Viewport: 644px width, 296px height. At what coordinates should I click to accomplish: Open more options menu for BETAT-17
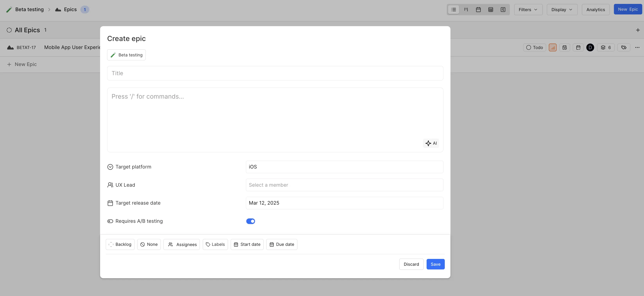coord(637,47)
